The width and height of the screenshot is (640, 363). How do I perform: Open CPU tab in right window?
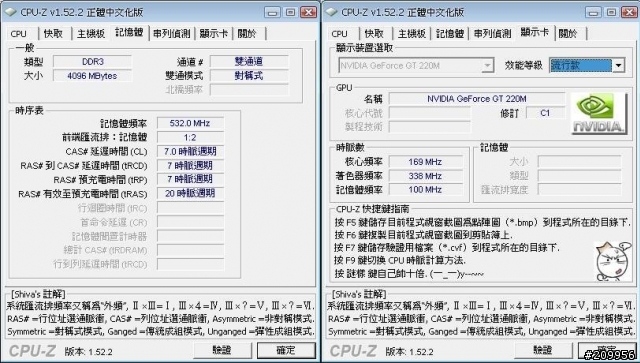pos(340,34)
